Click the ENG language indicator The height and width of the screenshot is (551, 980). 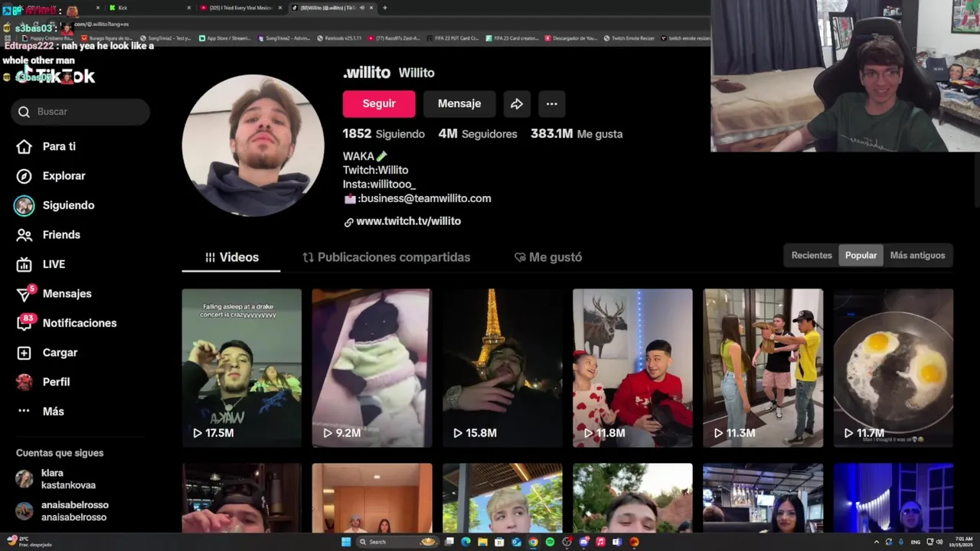pos(916,542)
